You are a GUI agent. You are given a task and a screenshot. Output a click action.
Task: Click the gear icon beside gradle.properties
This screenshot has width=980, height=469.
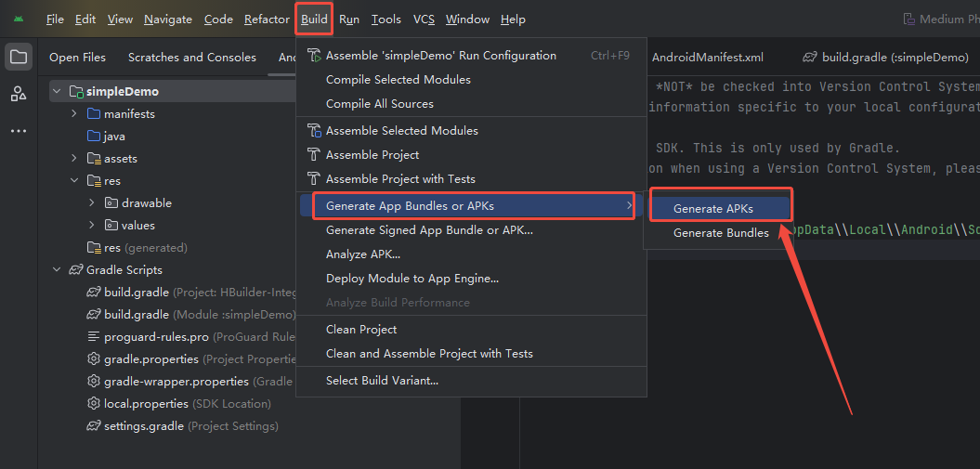tap(94, 359)
